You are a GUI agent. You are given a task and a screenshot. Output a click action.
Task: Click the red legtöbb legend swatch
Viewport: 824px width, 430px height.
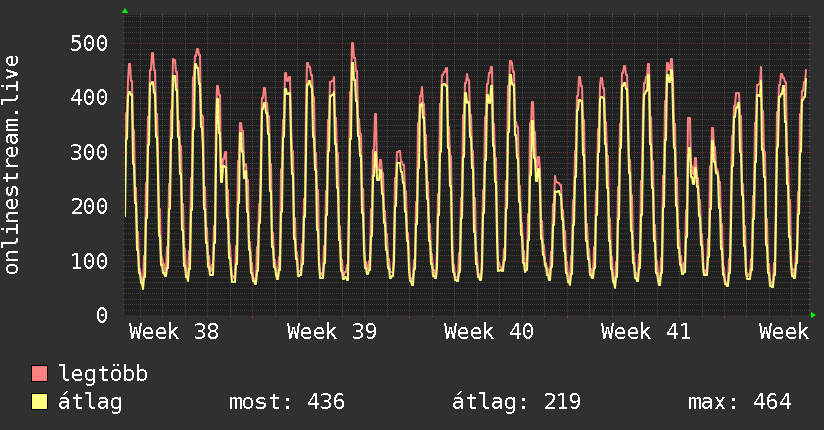(39, 373)
